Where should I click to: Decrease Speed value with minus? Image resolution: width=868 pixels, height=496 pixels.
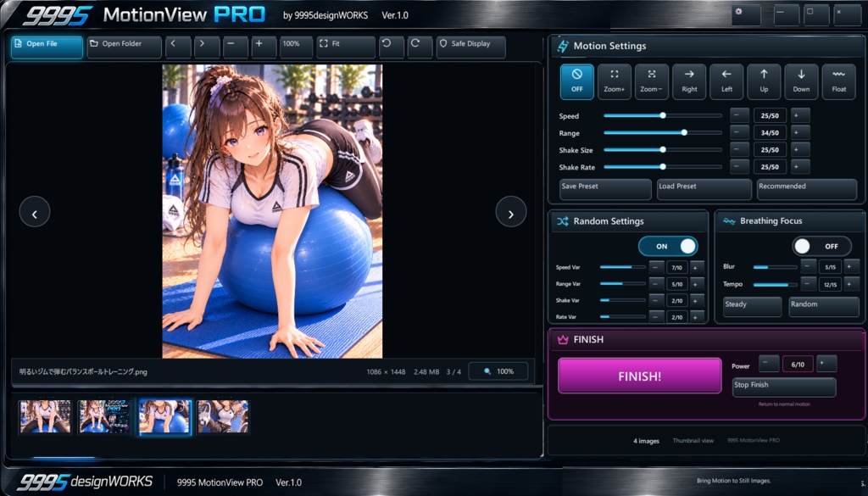739,115
